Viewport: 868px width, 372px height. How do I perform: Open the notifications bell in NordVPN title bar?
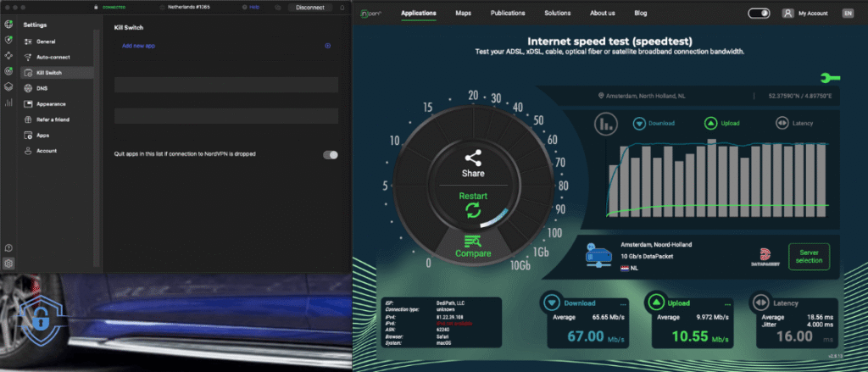(342, 7)
